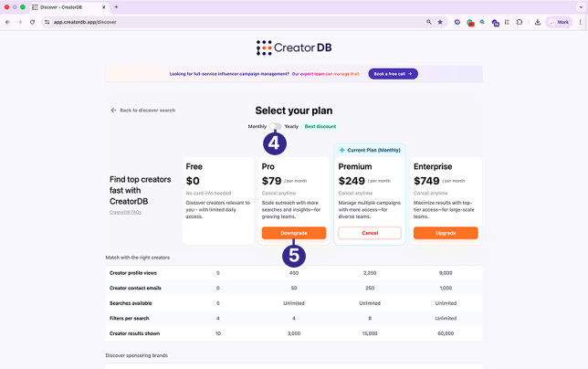Viewport: 588px width, 369px height.
Task: Open the Work profile menu
Action: (559, 22)
